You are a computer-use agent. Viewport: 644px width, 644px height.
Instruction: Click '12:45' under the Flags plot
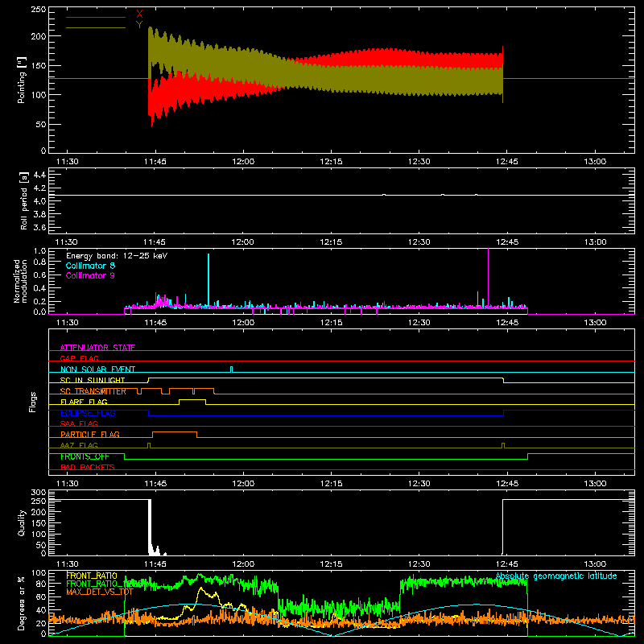coord(507,484)
